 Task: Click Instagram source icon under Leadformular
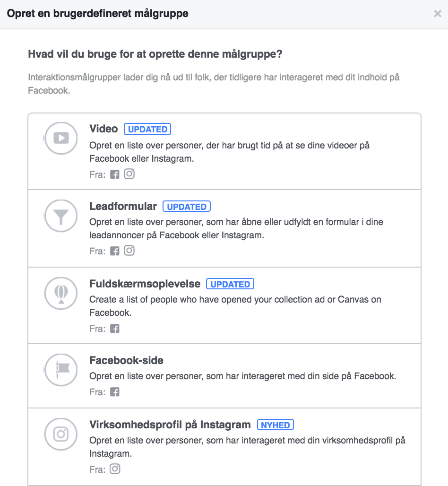(129, 251)
